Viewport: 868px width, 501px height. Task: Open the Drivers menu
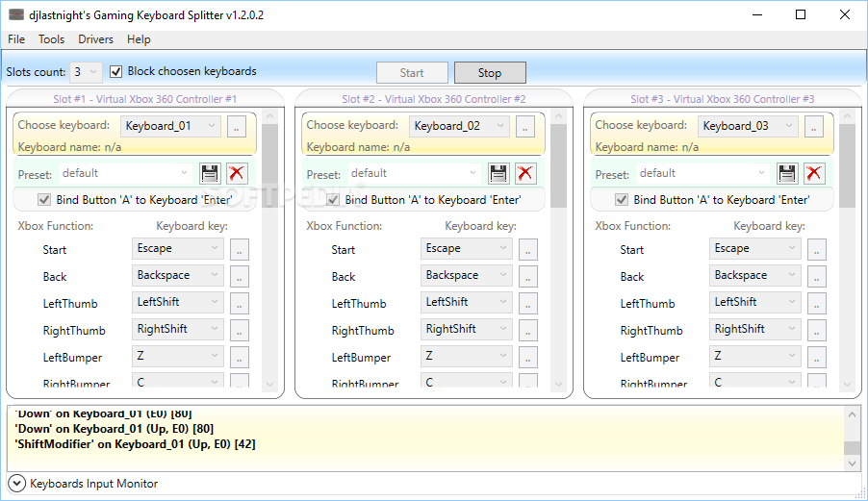(x=95, y=39)
